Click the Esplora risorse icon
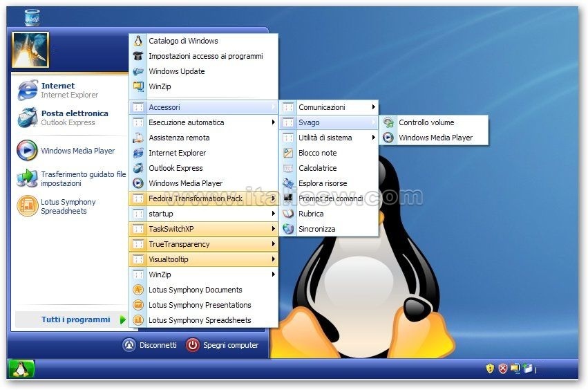Screen dimensions: 588x390 [288, 183]
